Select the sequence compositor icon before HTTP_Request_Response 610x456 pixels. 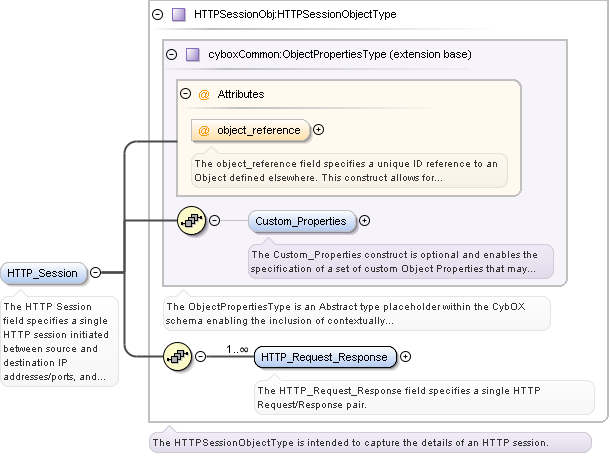(178, 356)
